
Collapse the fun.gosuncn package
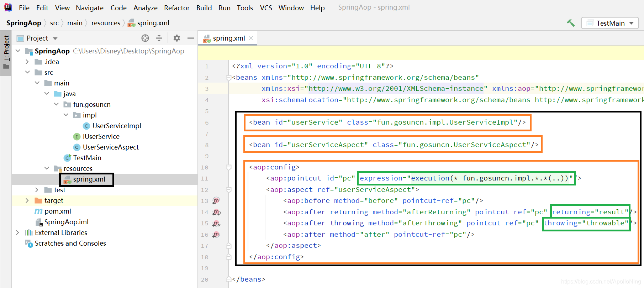(x=56, y=104)
